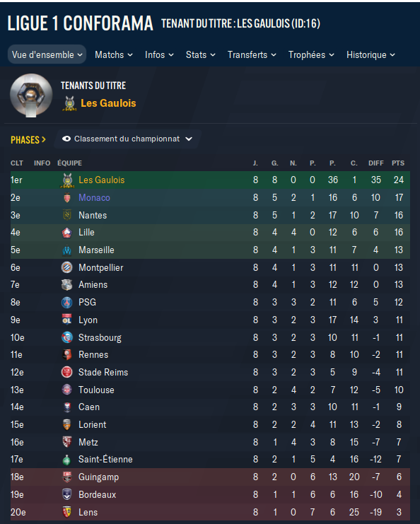Screen dimensions: 420x524
Task: Select the Bordeaux row in the relegation zone
Action: (210, 494)
